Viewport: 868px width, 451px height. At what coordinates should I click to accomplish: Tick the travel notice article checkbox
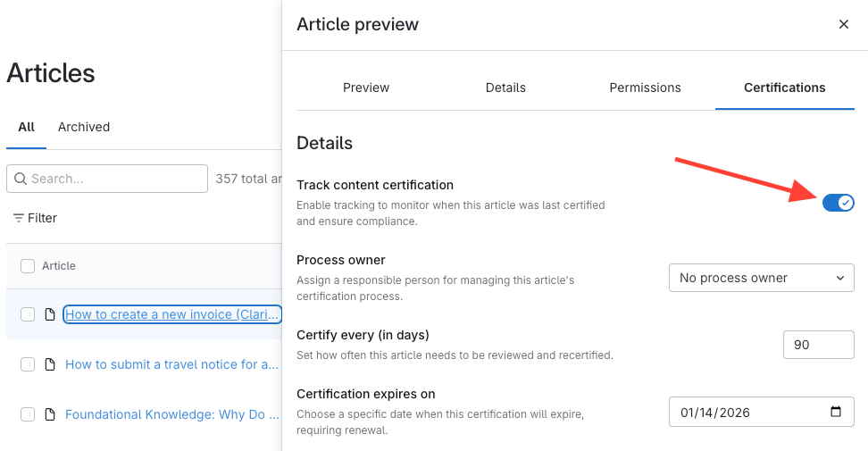click(28, 364)
